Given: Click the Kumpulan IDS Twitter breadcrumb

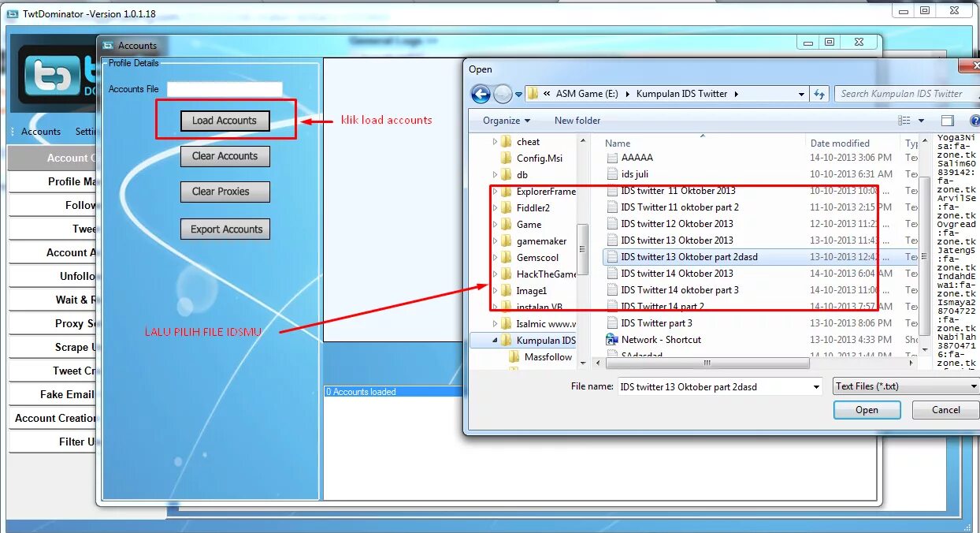Looking at the screenshot, I should click(x=681, y=94).
